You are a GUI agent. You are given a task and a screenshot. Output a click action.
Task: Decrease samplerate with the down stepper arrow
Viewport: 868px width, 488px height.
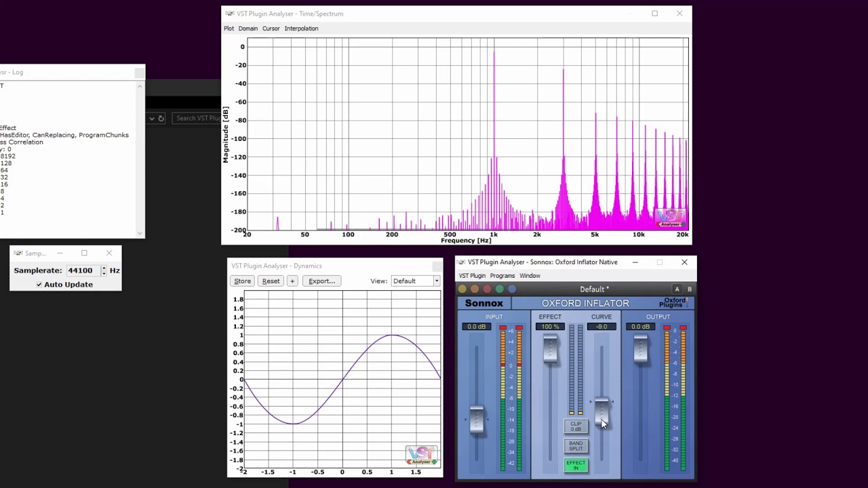(x=104, y=273)
